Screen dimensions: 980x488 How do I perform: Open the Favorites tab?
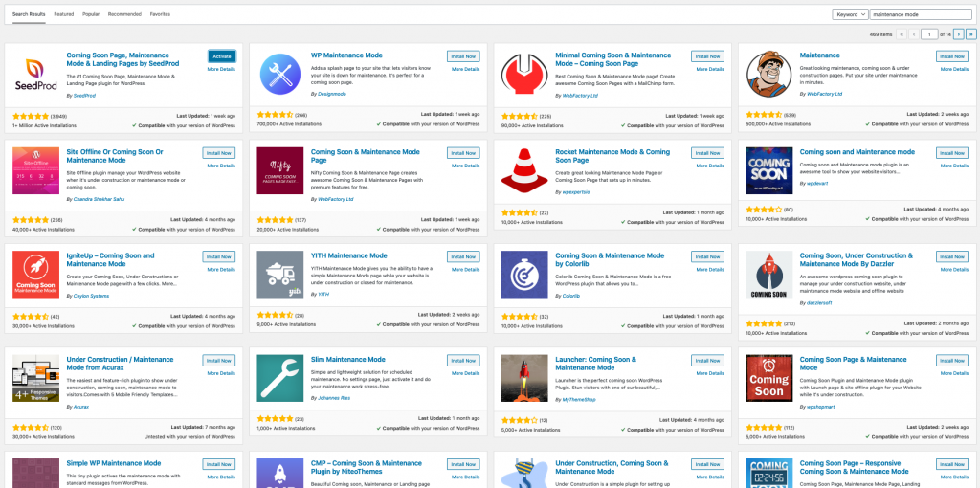(x=160, y=13)
